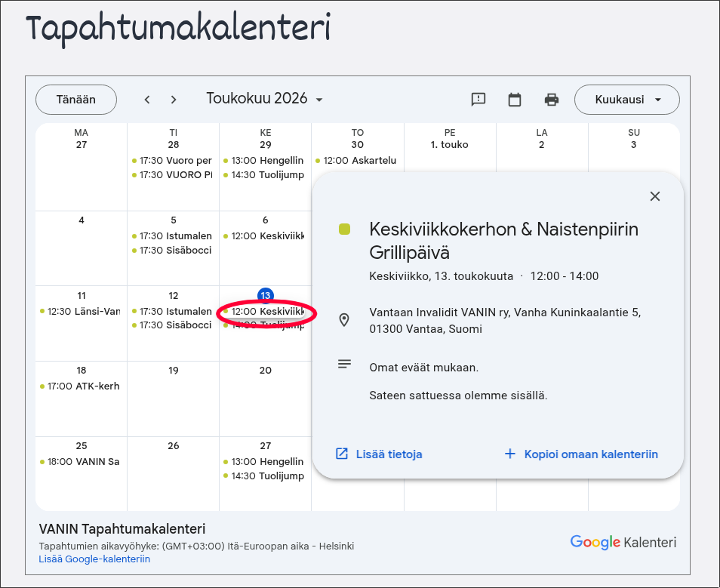Expand the Toukokuu 2026 month dropdown
The height and width of the screenshot is (588, 720).
pyautogui.click(x=264, y=99)
